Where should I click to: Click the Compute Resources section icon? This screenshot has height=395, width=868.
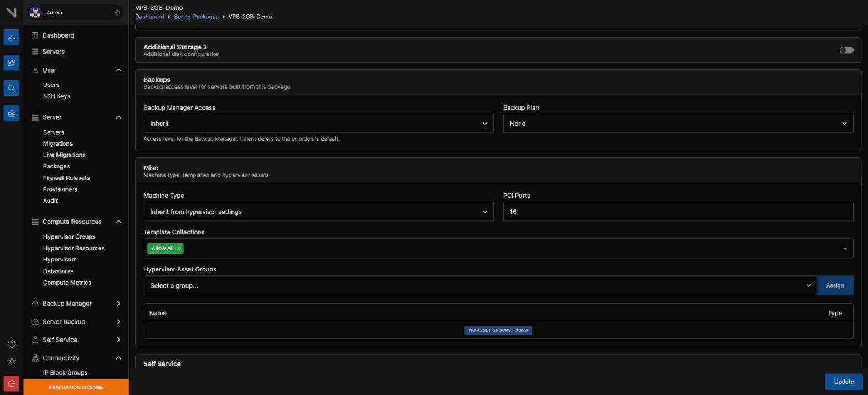(x=35, y=222)
